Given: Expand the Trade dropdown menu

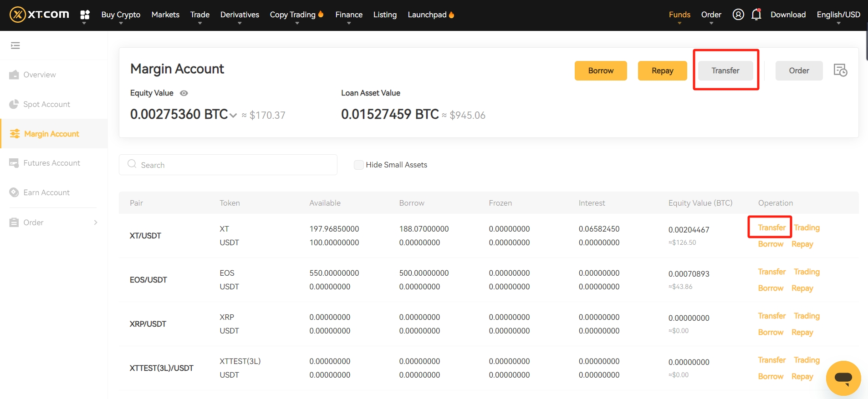Looking at the screenshot, I should [200, 15].
